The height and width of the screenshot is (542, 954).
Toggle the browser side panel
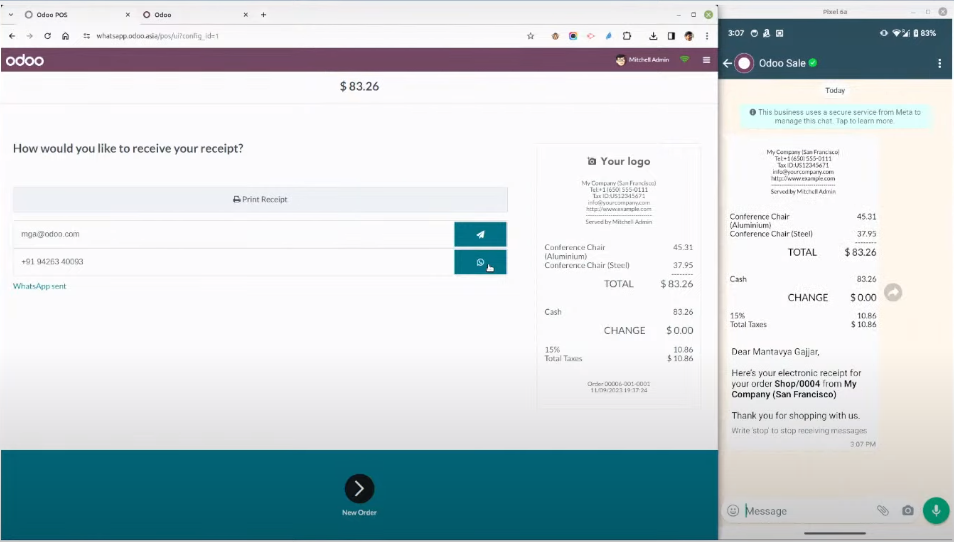[x=671, y=36]
